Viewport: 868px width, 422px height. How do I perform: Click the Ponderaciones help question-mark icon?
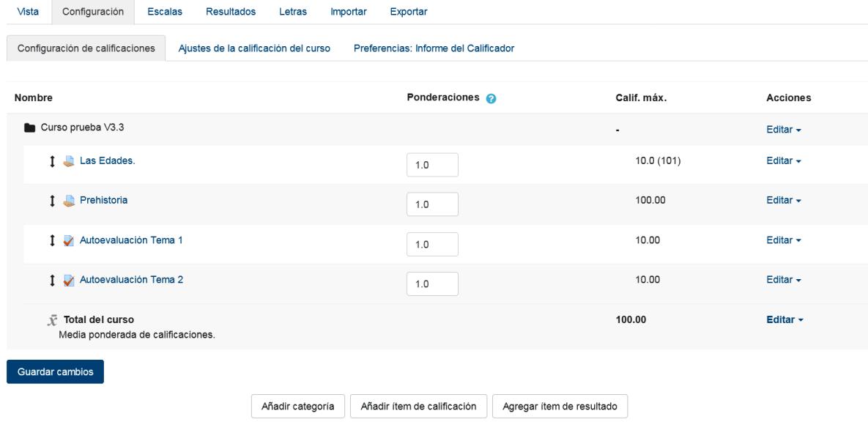[x=491, y=99]
